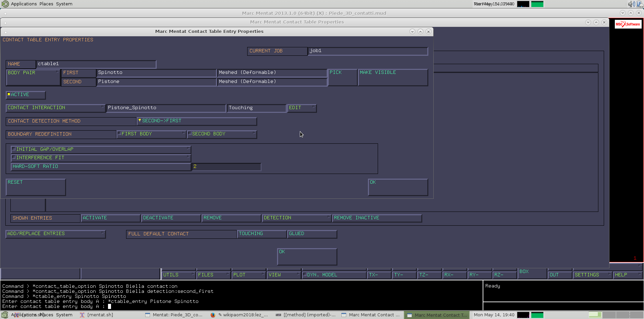Toggle INITIAL GAP/OVERLAP option
Viewport: 644px width, 319px height.
(101, 149)
